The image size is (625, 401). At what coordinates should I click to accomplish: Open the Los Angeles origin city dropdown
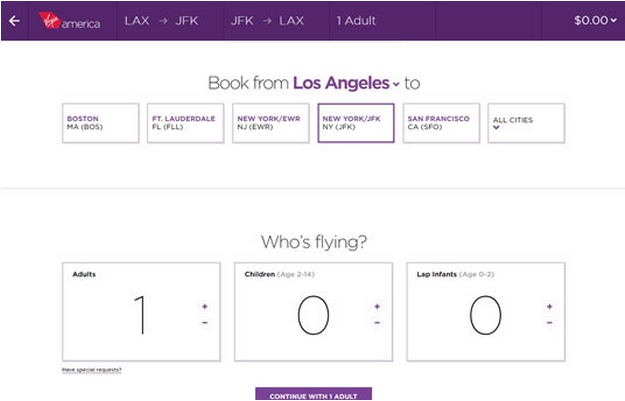(346, 83)
